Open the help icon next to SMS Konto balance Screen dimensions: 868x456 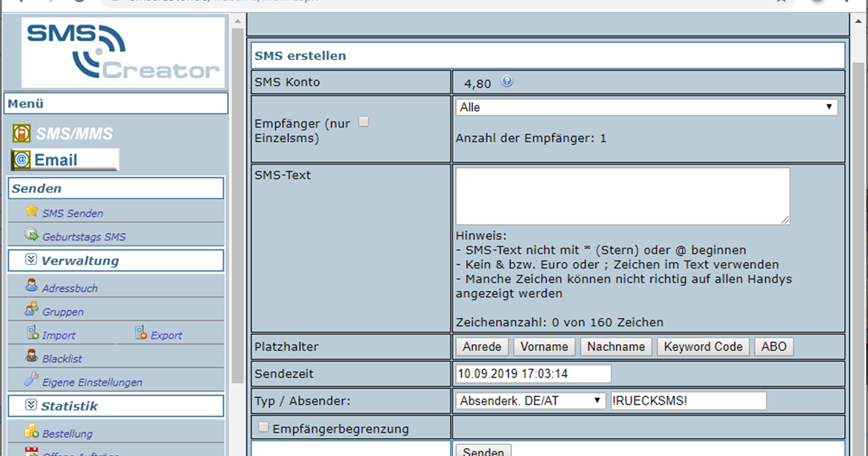tap(506, 81)
